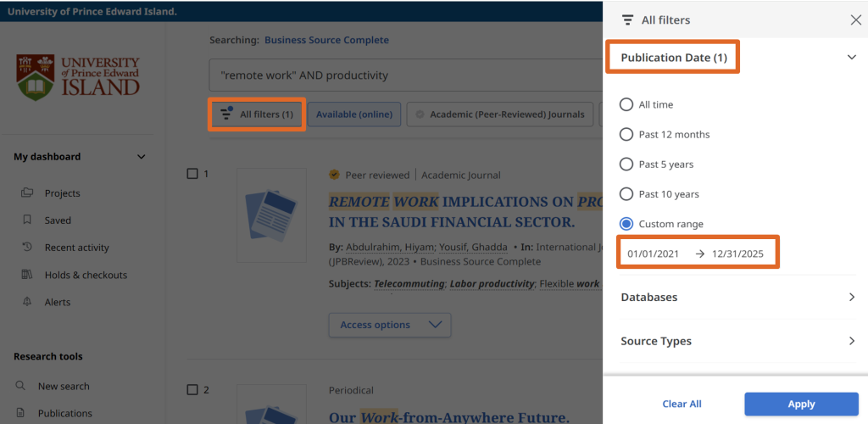Open the Access options dropdown

390,325
